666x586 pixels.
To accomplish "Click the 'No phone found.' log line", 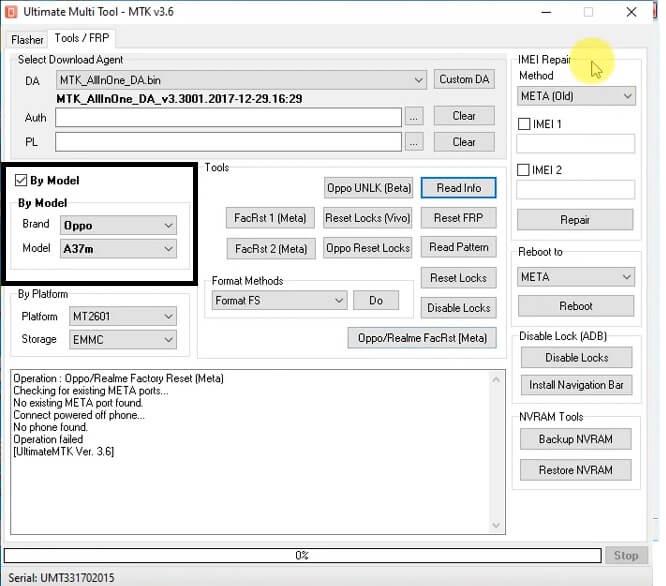I will coord(51,427).
